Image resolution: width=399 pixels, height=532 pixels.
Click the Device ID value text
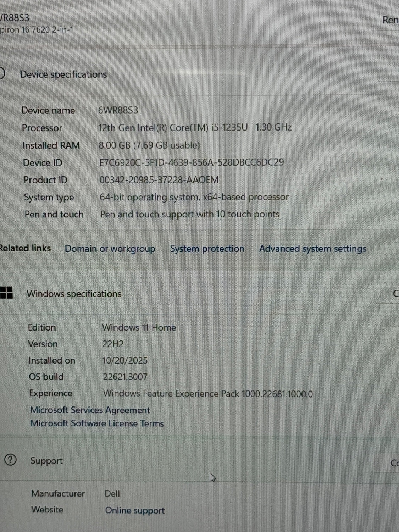click(192, 162)
